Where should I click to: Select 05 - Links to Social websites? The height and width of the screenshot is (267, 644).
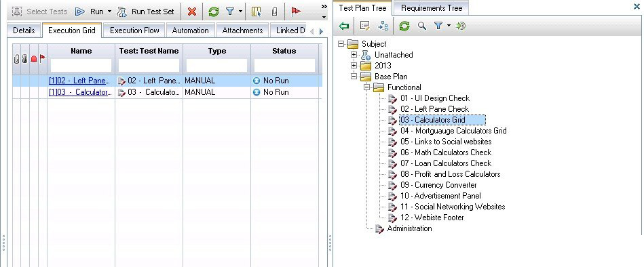tap(446, 142)
